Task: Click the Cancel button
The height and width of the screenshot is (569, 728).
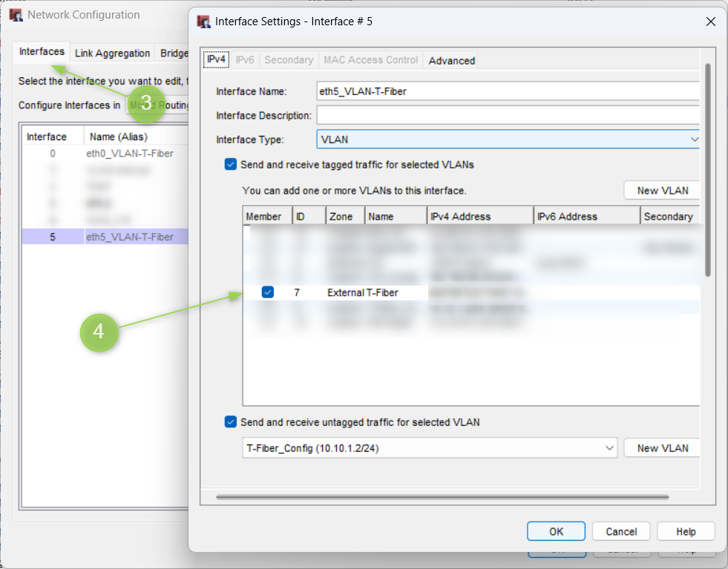Action: 621,531
